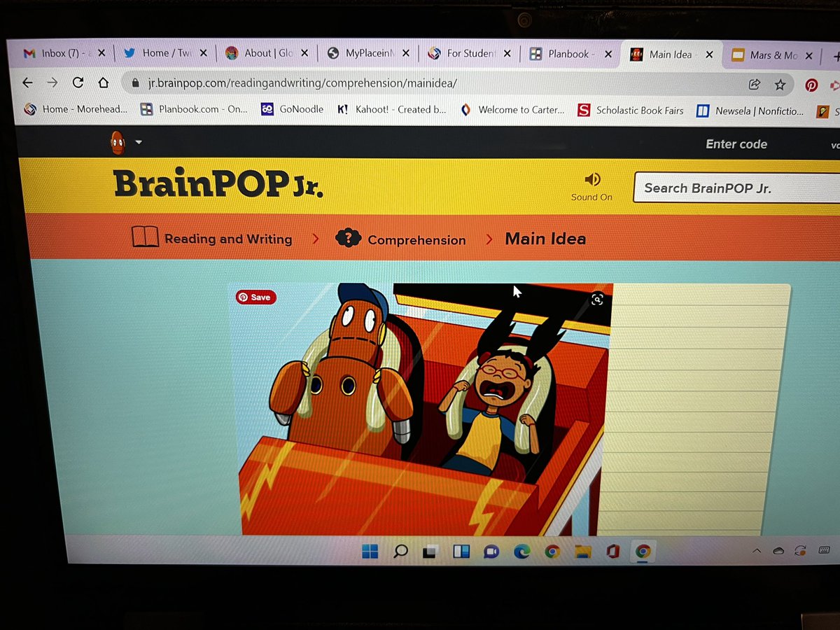
Task: Open the touch keyboard tray icon
Action: (x=824, y=551)
